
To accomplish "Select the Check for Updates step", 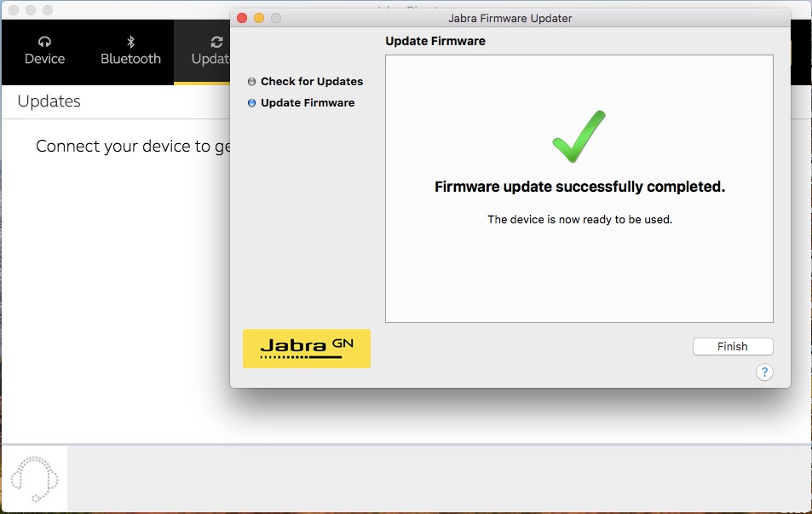I will click(306, 81).
